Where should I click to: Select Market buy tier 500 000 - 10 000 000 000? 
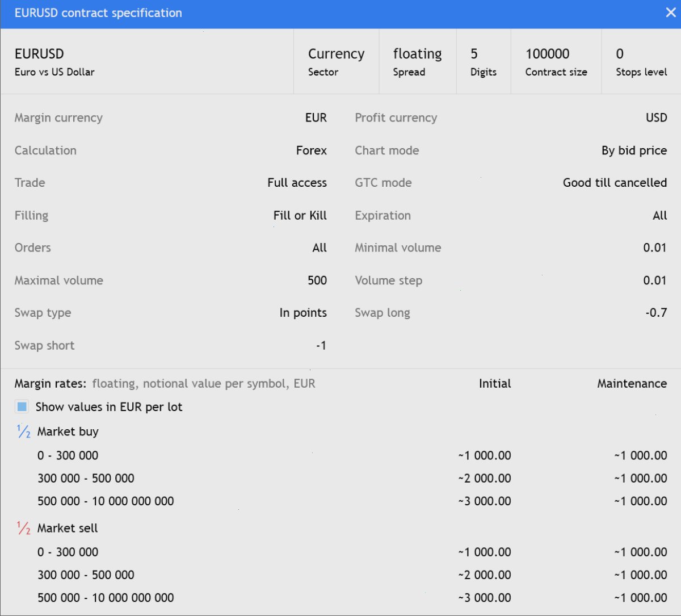(106, 501)
